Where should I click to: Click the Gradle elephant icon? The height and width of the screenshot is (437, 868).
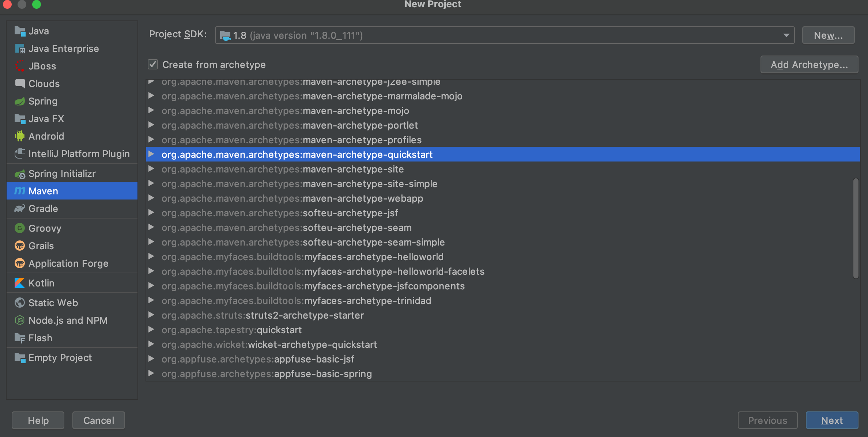[x=19, y=209]
